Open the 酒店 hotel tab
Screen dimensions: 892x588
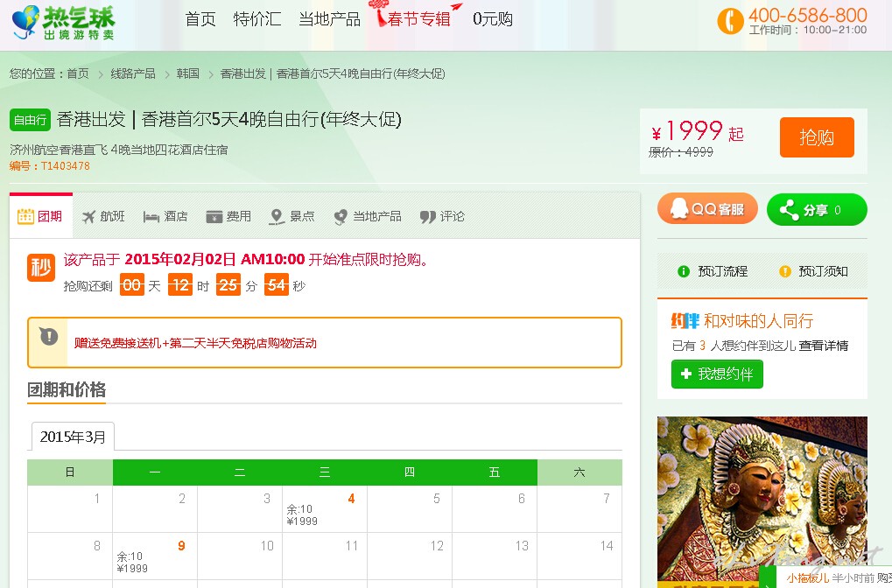pos(165,216)
